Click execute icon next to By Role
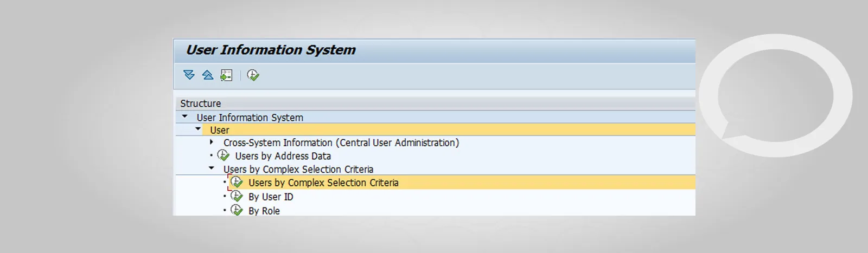The image size is (868, 253). 237,210
